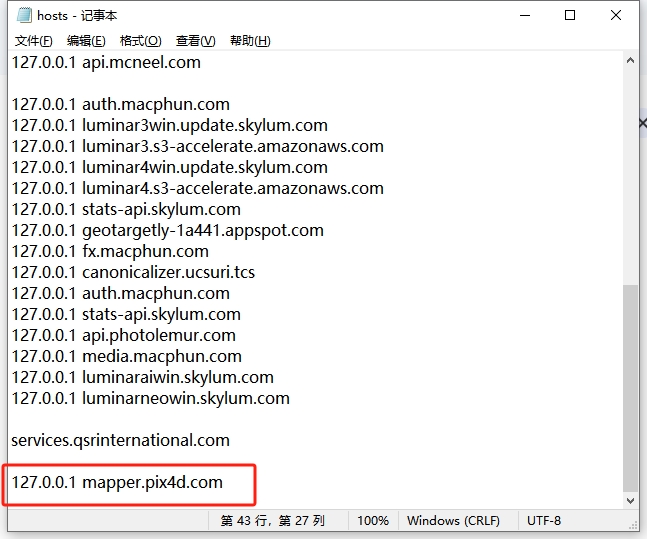647x539 pixels.
Task: Click the window resize grip in status bar
Action: (x=633, y=525)
